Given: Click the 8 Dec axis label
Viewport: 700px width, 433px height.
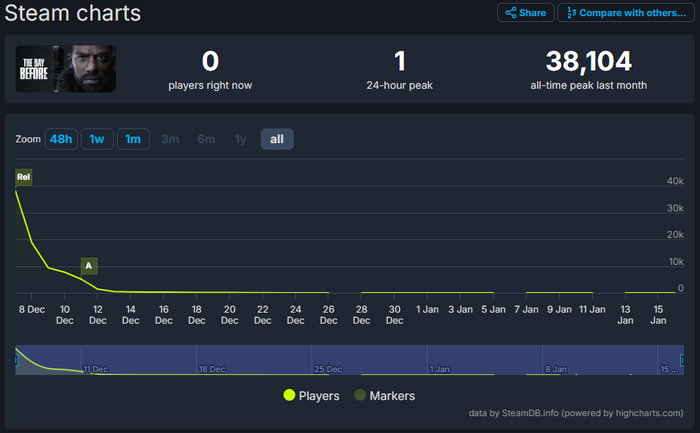Looking at the screenshot, I should (x=32, y=309).
